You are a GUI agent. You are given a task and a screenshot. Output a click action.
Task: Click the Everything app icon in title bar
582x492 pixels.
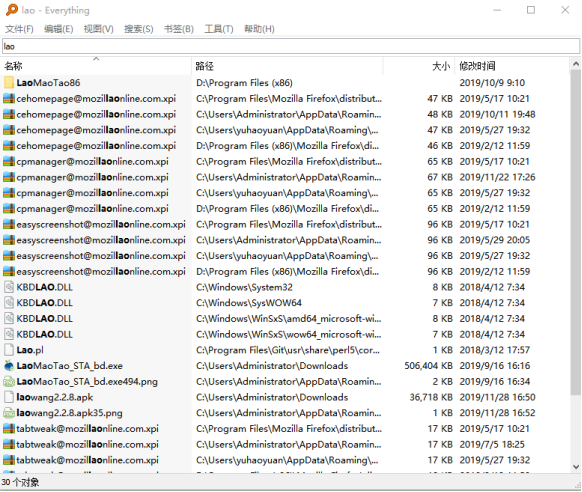[12, 10]
